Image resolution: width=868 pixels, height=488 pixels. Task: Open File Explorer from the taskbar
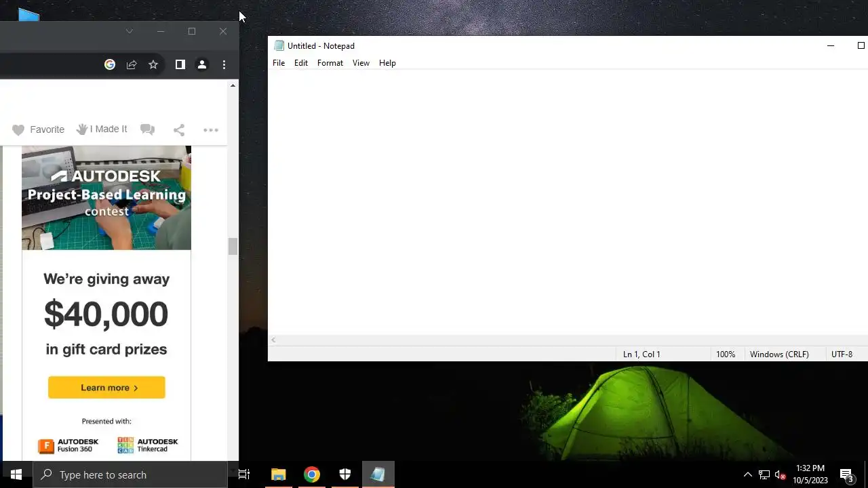point(279,474)
